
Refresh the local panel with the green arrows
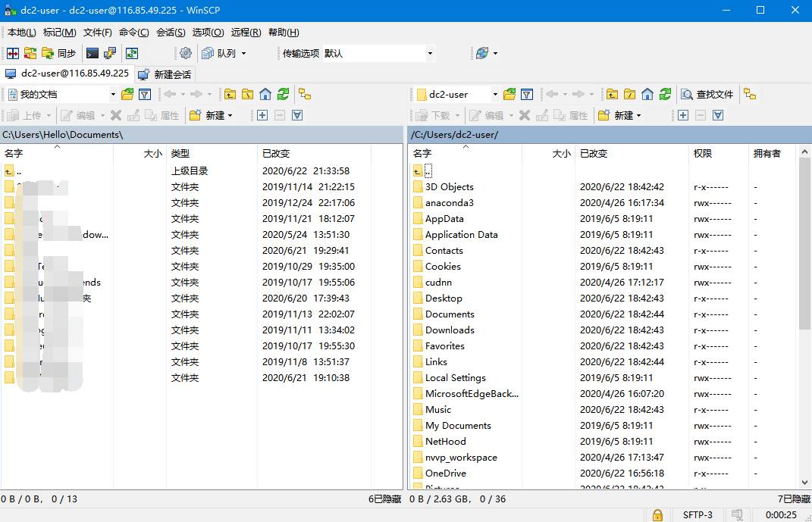click(x=283, y=94)
